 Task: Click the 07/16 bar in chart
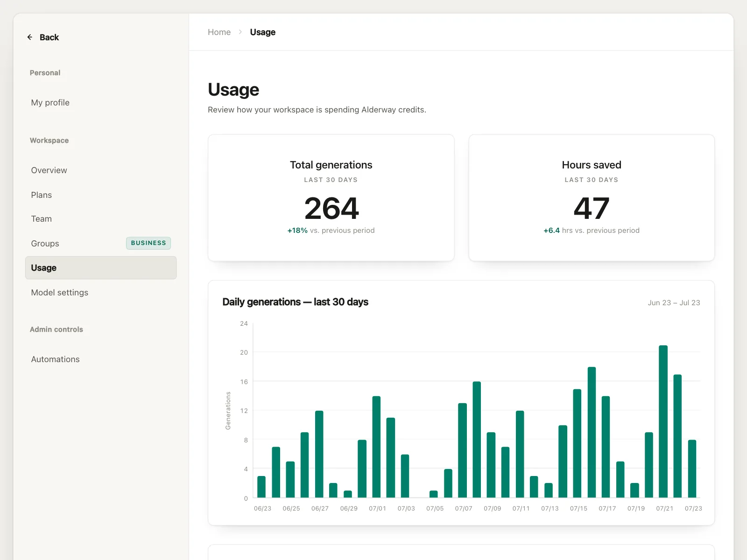592,432
